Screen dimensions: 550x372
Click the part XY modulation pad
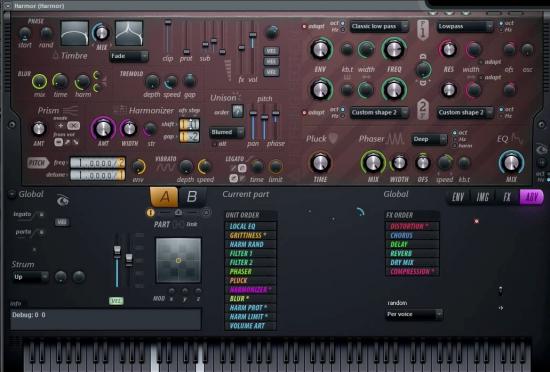click(x=178, y=260)
